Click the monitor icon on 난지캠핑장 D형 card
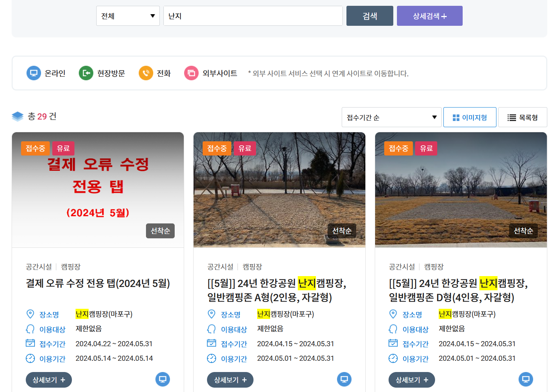The width and height of the screenshot is (548, 392). 525,379
